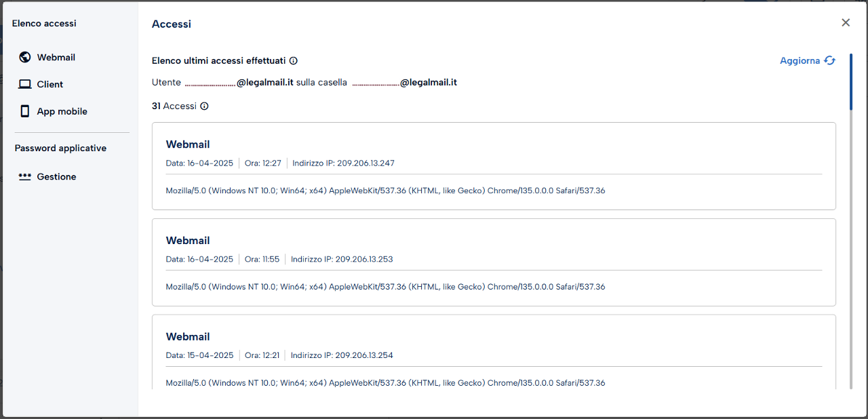Click the Client laptop icon
868x419 pixels.
pos(25,84)
